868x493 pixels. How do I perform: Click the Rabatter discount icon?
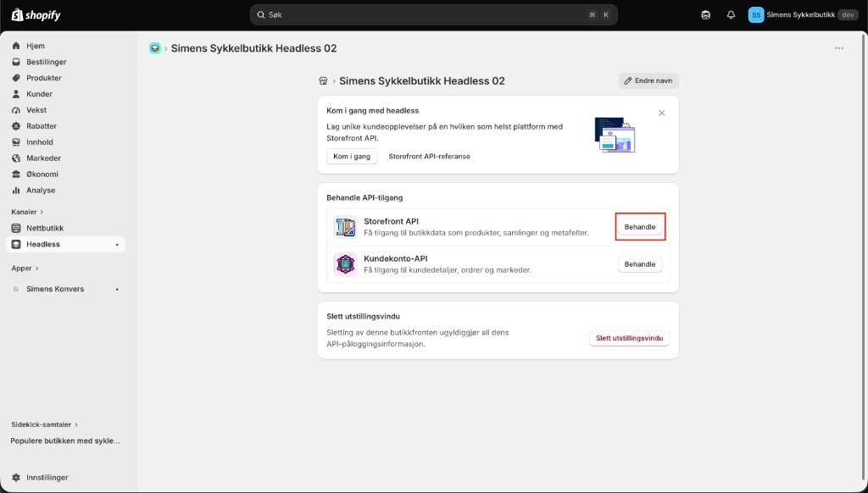tap(16, 126)
